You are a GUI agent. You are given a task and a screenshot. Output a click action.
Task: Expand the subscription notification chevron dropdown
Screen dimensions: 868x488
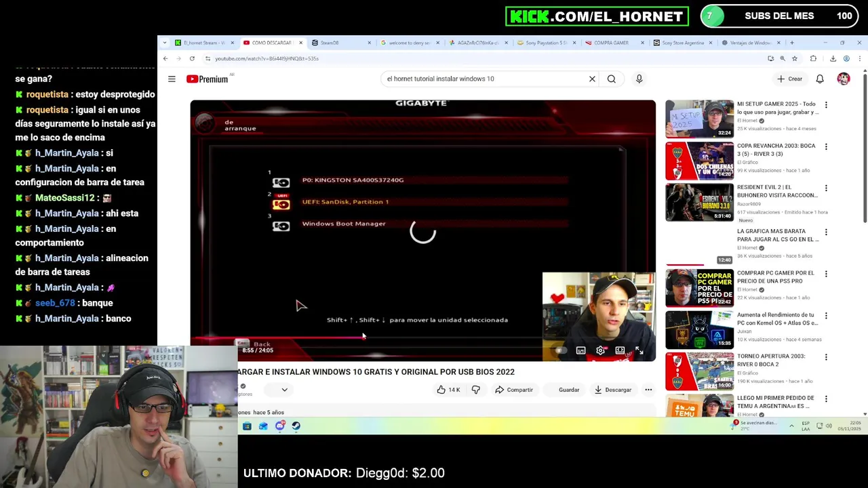click(284, 390)
